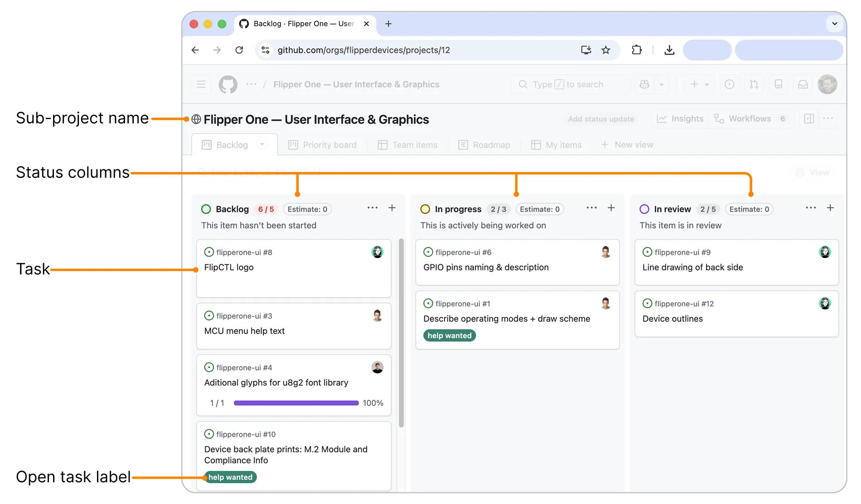The image size is (861, 504).
Task: Open the browser downloads icon
Action: coord(669,50)
